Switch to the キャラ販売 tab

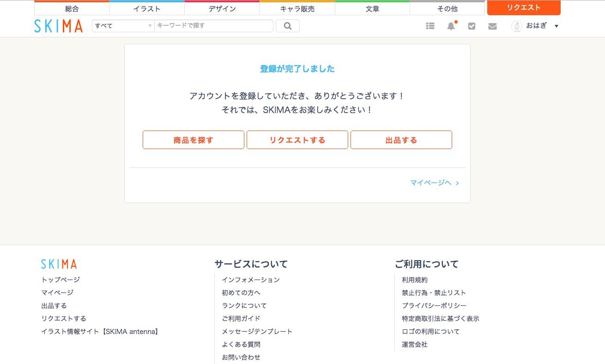[x=297, y=8]
